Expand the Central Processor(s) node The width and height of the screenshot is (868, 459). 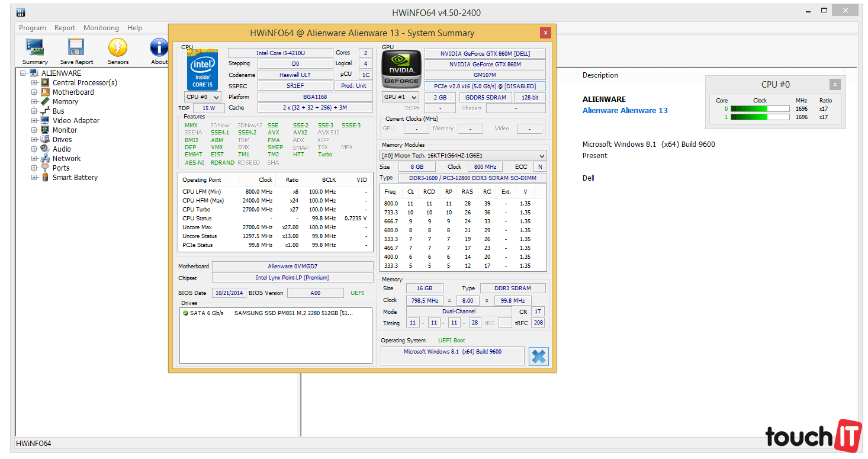[34, 83]
